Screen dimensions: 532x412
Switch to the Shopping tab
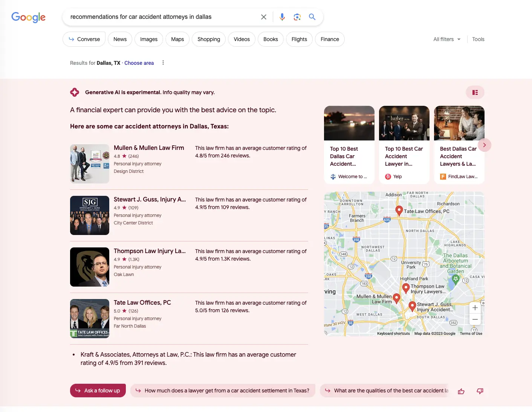tap(209, 39)
